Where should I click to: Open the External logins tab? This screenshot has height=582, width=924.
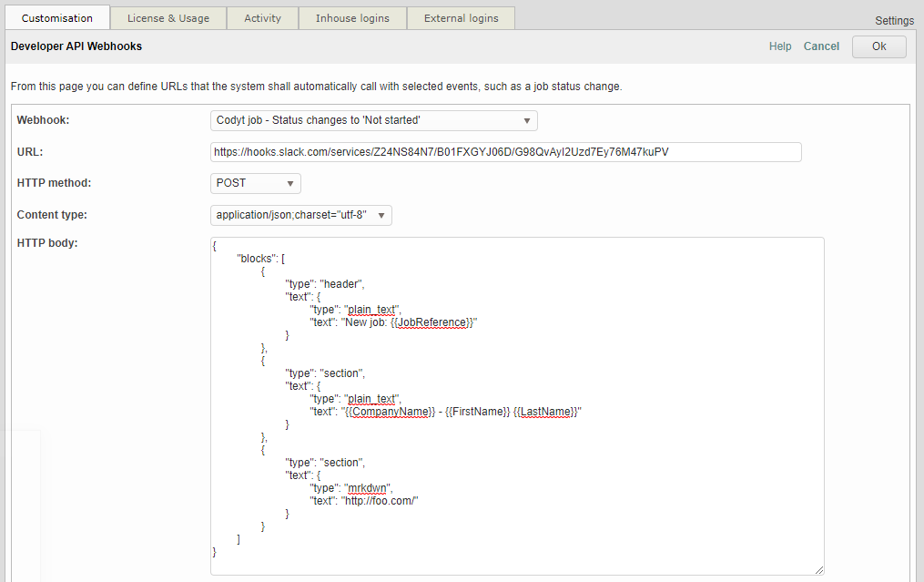tap(461, 18)
